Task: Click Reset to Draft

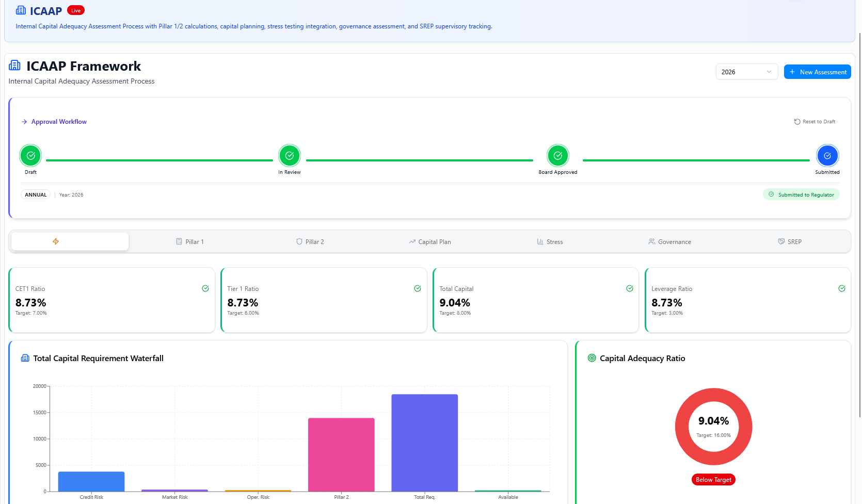Action: point(815,122)
